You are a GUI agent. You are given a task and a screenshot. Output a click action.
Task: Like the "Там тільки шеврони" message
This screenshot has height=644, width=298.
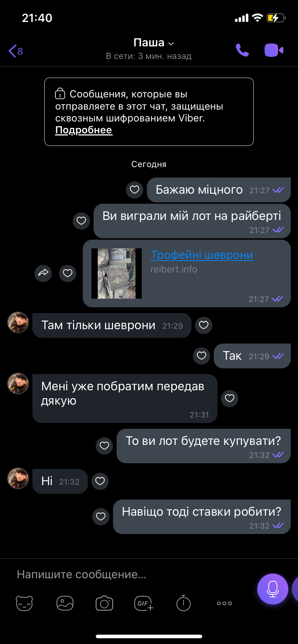pos(204,325)
